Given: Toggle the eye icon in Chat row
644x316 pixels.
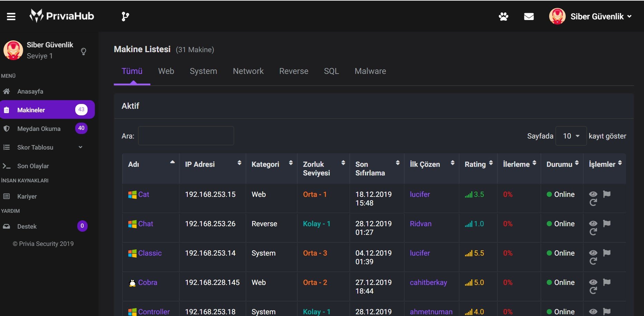Looking at the screenshot, I should (x=593, y=223).
